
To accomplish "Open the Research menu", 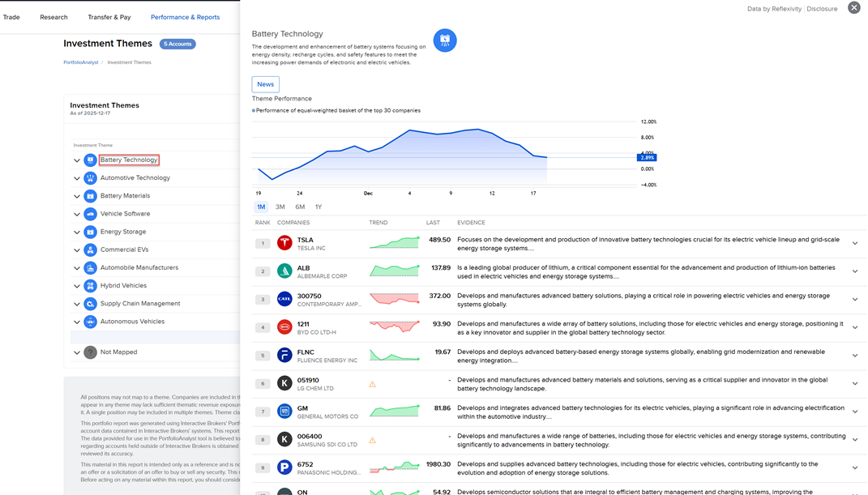I will (x=54, y=17).
